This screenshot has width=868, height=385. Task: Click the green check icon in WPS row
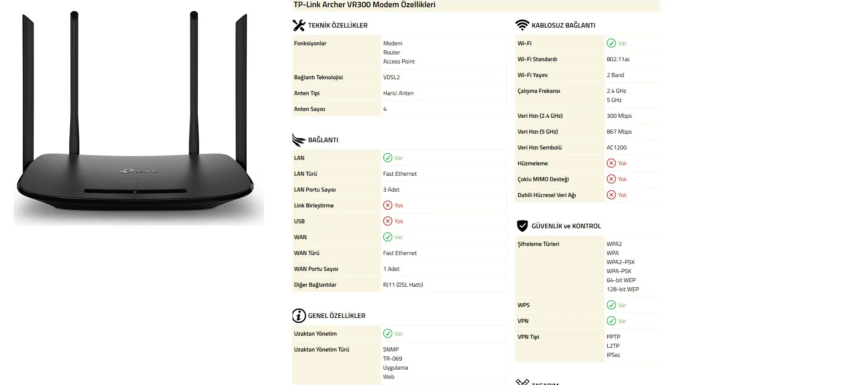tap(611, 305)
